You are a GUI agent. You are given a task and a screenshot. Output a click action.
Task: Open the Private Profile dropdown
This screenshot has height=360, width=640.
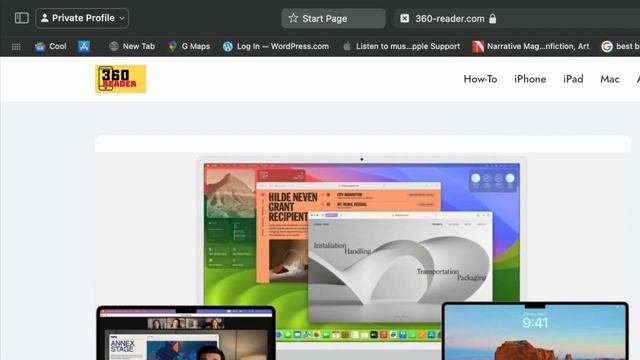click(82, 18)
